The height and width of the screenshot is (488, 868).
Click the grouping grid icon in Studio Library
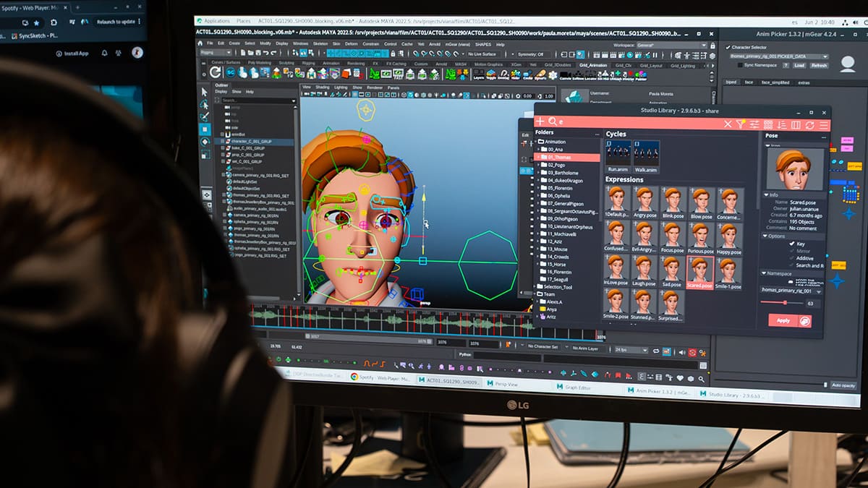(768, 124)
